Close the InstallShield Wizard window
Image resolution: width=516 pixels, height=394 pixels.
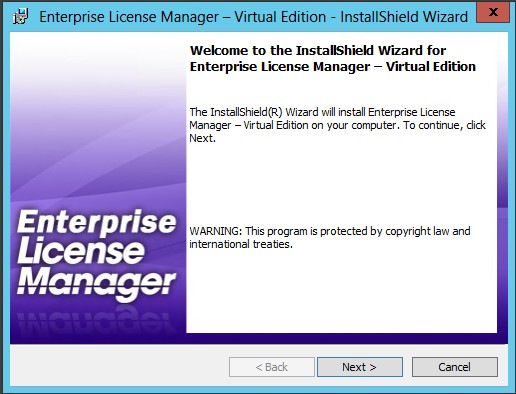pos(493,12)
